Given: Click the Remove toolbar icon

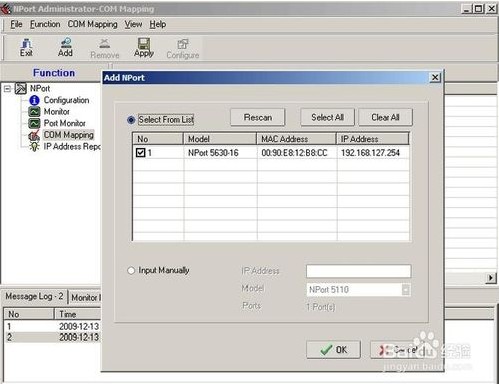Looking at the screenshot, I should 105,48.
